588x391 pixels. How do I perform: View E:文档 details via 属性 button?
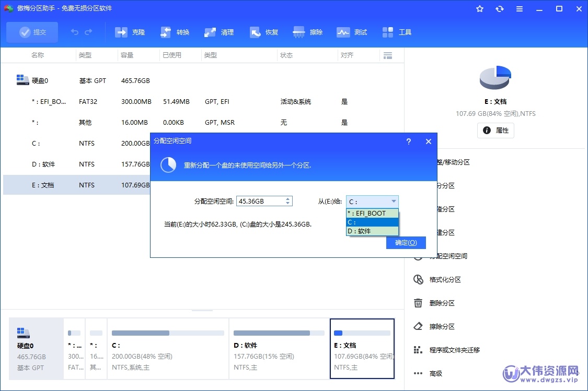pos(495,130)
